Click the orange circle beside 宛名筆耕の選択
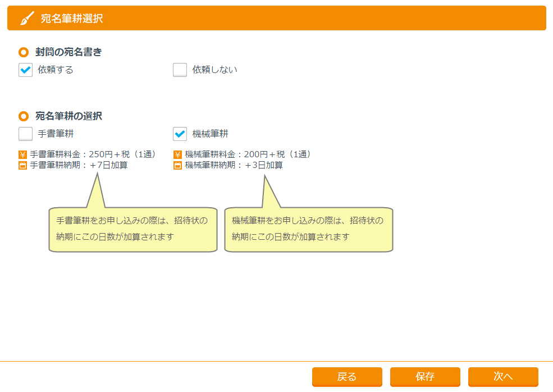The height and width of the screenshot is (392, 553). tap(24, 116)
